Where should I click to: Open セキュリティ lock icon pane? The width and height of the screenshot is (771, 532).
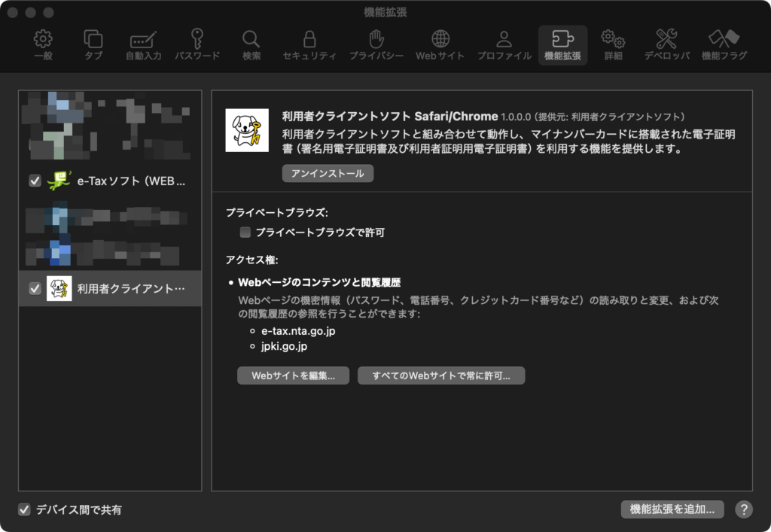(x=309, y=45)
